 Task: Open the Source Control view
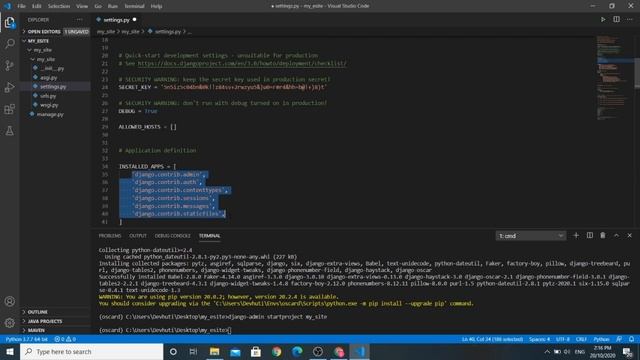pyautogui.click(x=9, y=65)
